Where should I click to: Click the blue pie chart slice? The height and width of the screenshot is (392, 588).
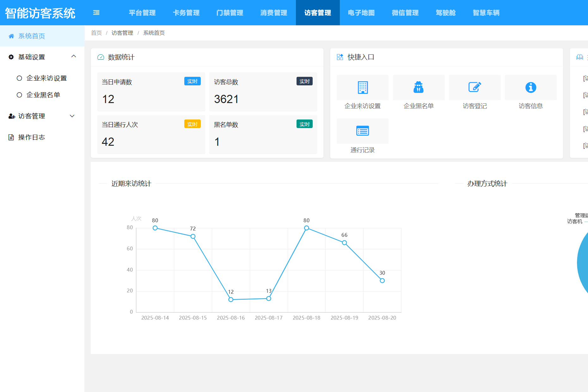pyautogui.click(x=583, y=262)
